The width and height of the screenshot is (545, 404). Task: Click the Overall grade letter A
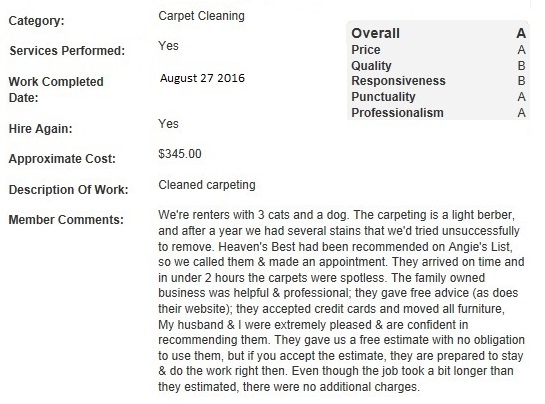[x=521, y=33]
